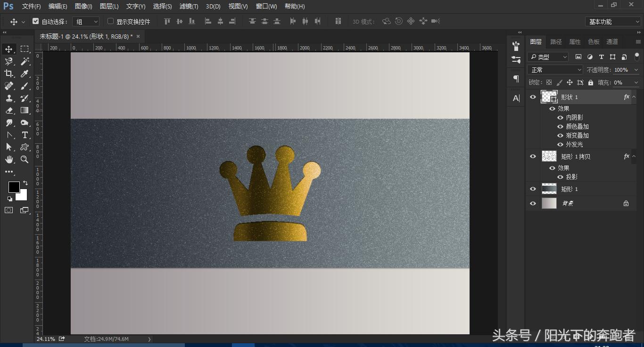Open the brush presets side panel icon
The image size is (644, 347).
[x=516, y=46]
